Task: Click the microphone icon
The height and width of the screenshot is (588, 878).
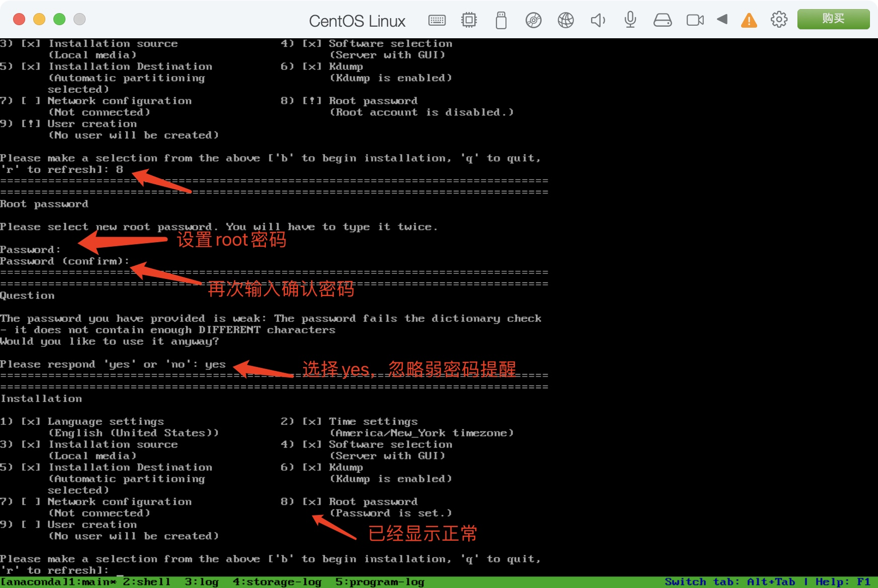Action: tap(630, 20)
